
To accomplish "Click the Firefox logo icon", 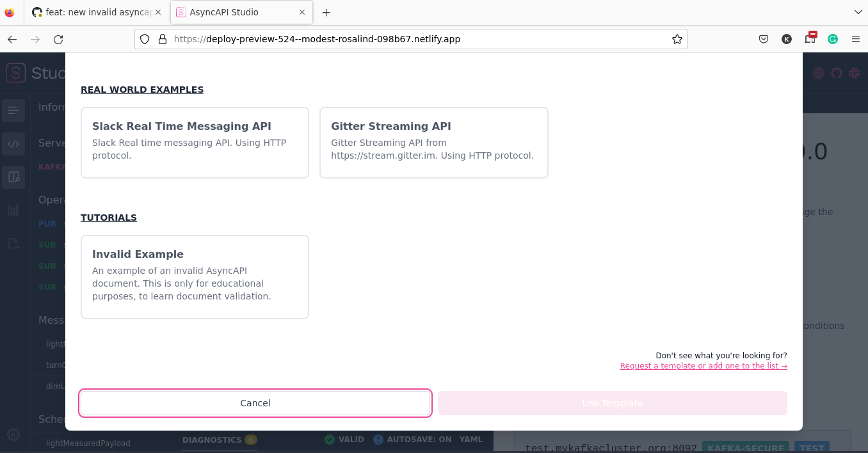I will 10,12.
